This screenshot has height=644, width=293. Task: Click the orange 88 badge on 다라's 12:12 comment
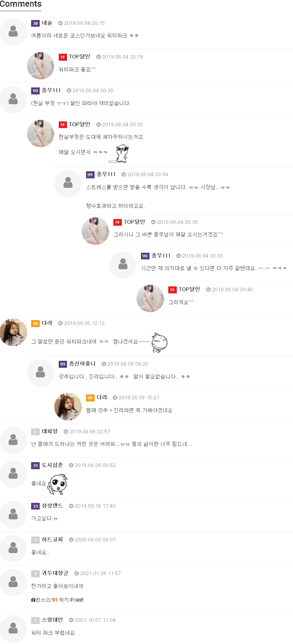click(x=35, y=323)
